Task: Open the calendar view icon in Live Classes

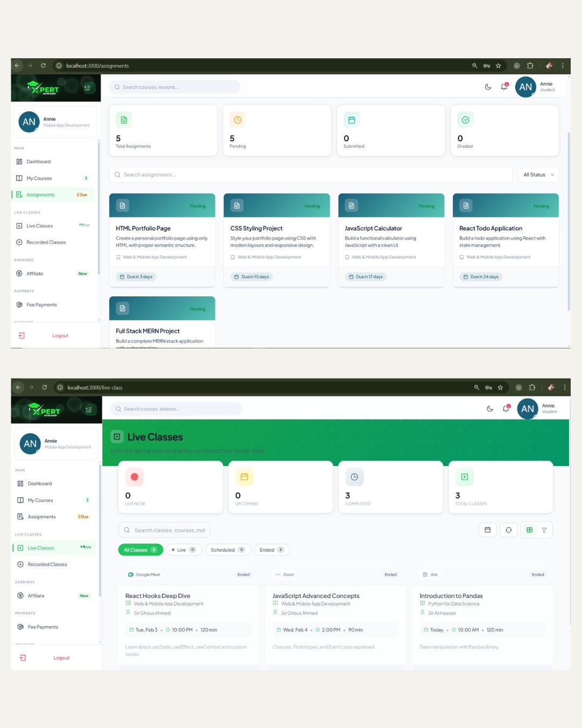Action: 487,530
